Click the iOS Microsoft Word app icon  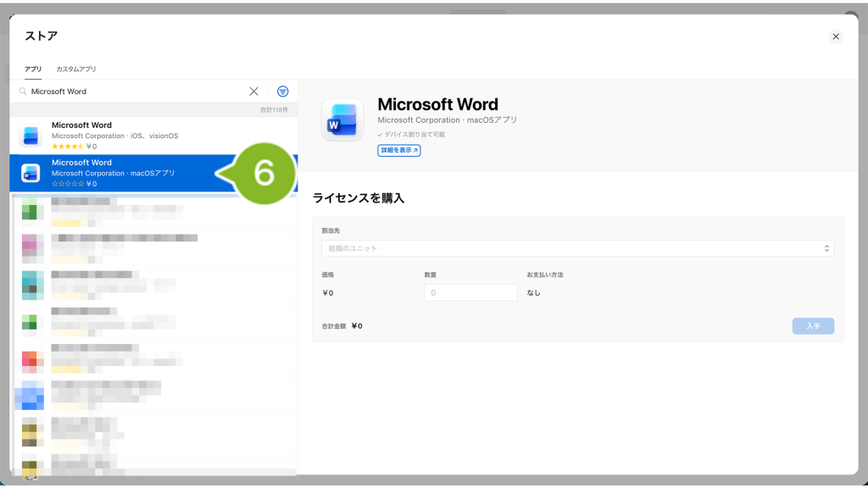(31, 136)
